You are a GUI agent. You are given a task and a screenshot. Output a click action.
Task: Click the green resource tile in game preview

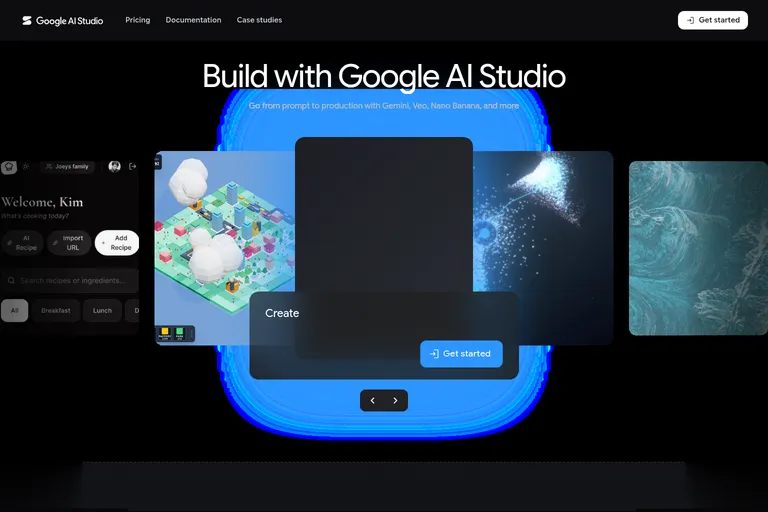(x=179, y=332)
